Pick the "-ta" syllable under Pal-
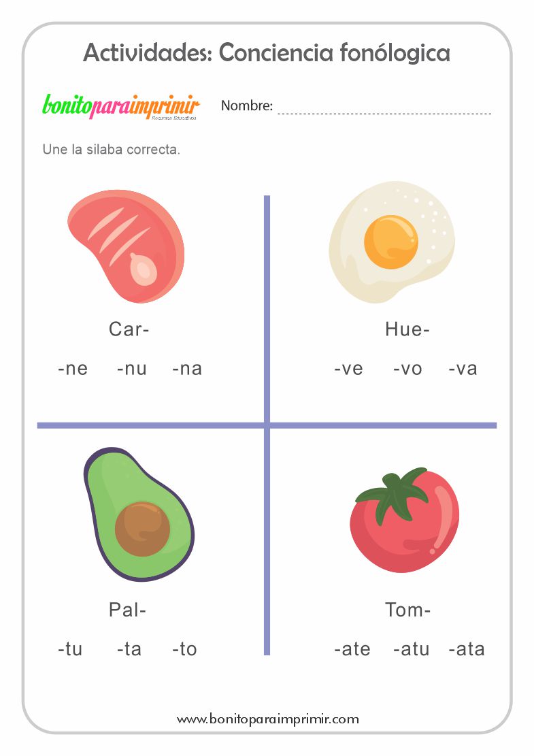534x756 pixels. (129, 649)
